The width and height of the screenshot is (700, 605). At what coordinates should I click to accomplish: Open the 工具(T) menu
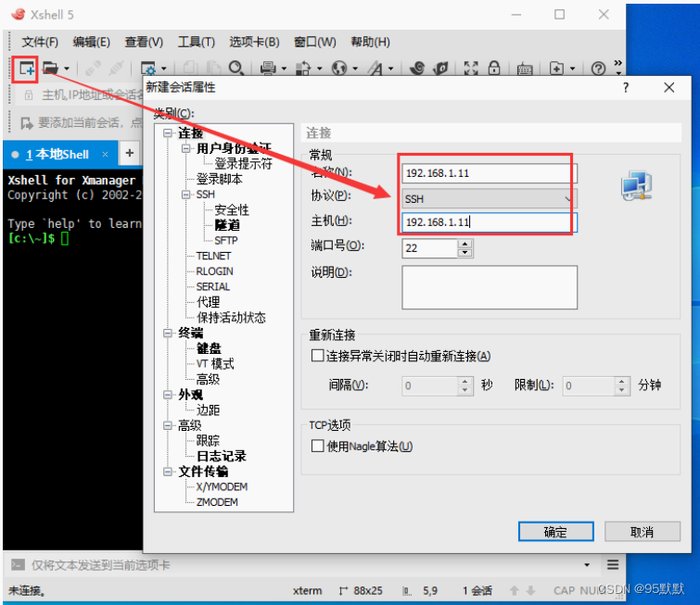(196, 42)
